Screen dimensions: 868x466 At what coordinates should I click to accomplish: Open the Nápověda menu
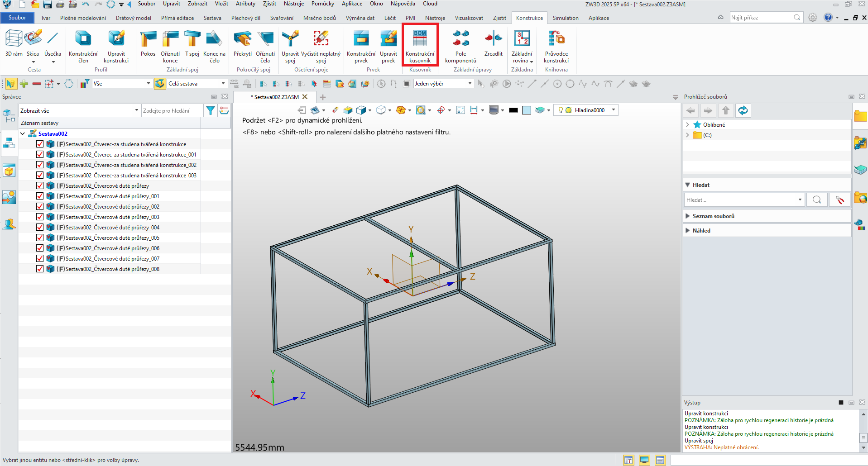pyautogui.click(x=403, y=4)
